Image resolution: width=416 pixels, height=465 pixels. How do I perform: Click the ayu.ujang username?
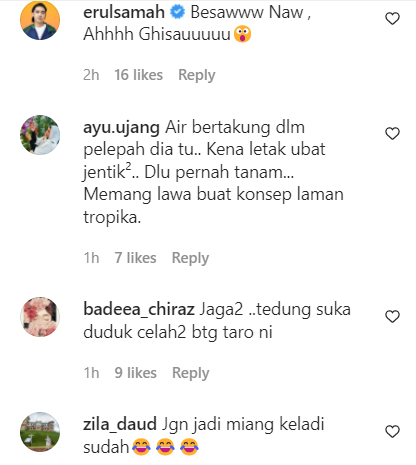point(121,128)
